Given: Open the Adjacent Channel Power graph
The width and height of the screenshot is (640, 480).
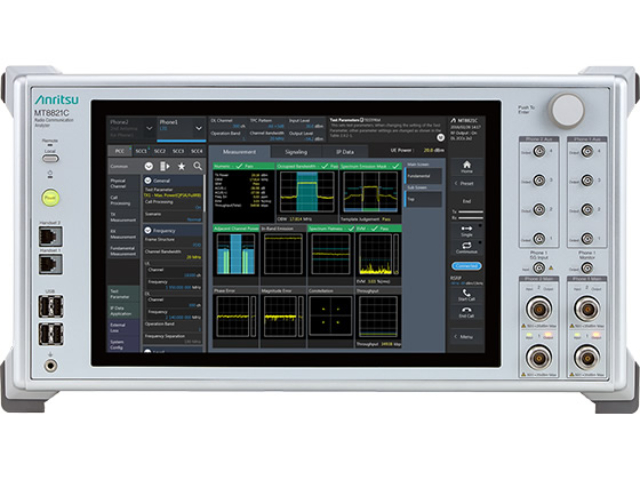Looking at the screenshot, I should (236, 255).
